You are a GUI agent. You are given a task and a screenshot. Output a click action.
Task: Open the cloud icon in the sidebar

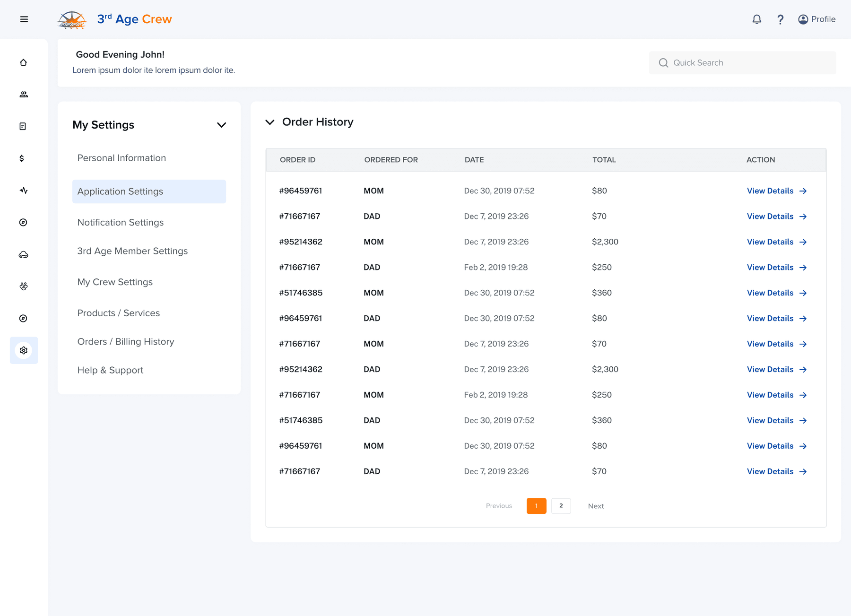(x=24, y=255)
